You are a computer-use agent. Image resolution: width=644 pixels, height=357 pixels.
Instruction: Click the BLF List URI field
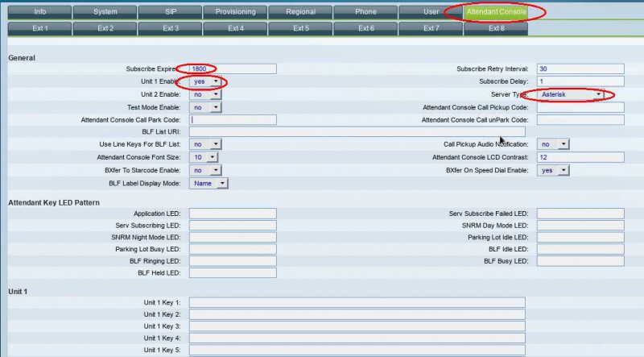pos(357,131)
